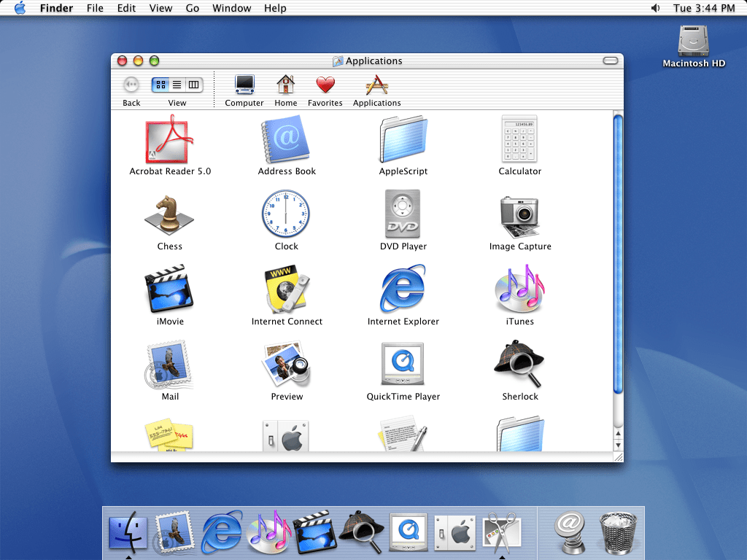Launch Internet Explorer from the Dock
The width and height of the screenshot is (747, 560).
pos(221,532)
